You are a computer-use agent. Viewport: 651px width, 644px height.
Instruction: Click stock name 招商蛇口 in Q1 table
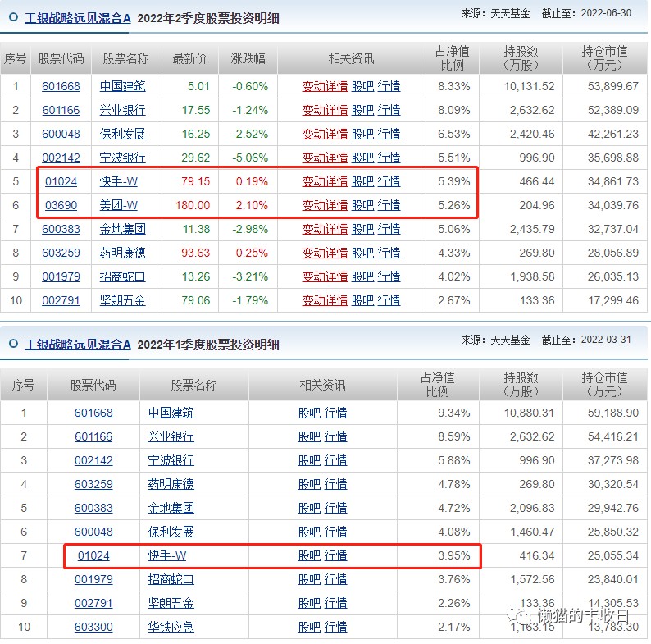[x=171, y=579]
